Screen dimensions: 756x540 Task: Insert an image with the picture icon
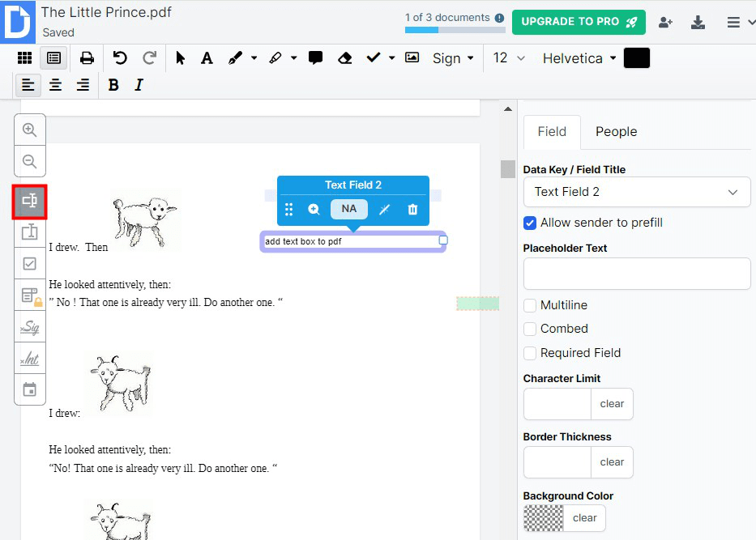tap(412, 57)
